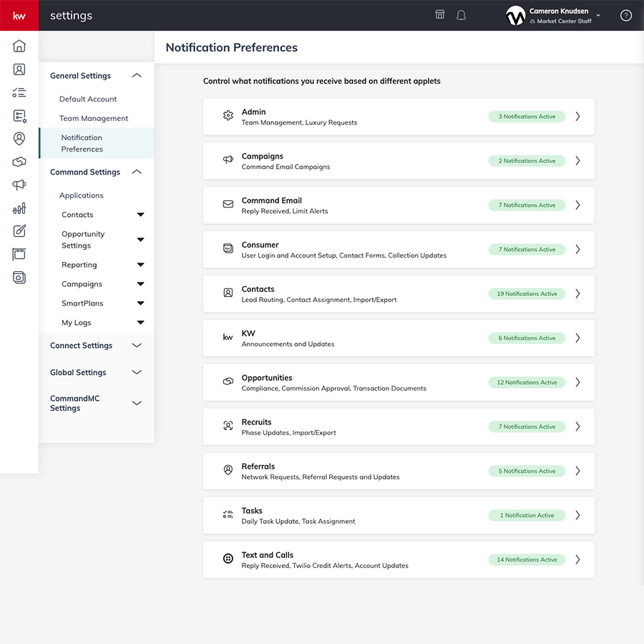Open Recruits notifications chevron
The height and width of the screenshot is (644, 644).
click(577, 426)
